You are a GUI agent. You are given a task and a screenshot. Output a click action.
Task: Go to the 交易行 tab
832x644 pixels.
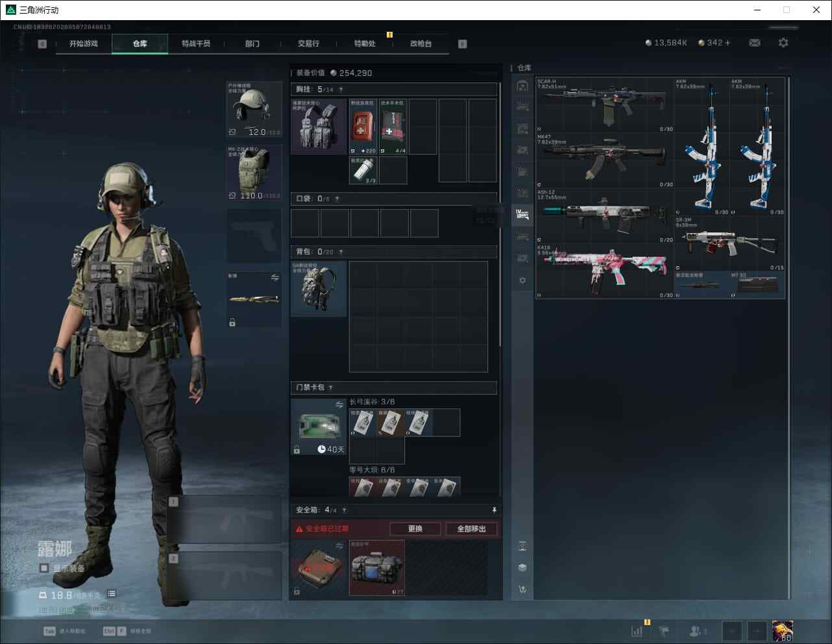click(x=308, y=43)
